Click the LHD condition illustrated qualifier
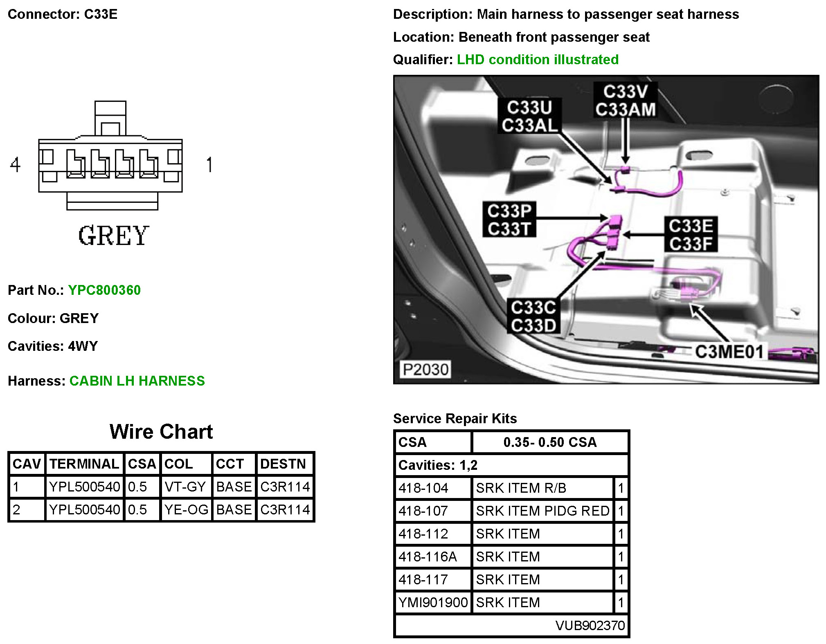826x644 pixels. coord(537,60)
